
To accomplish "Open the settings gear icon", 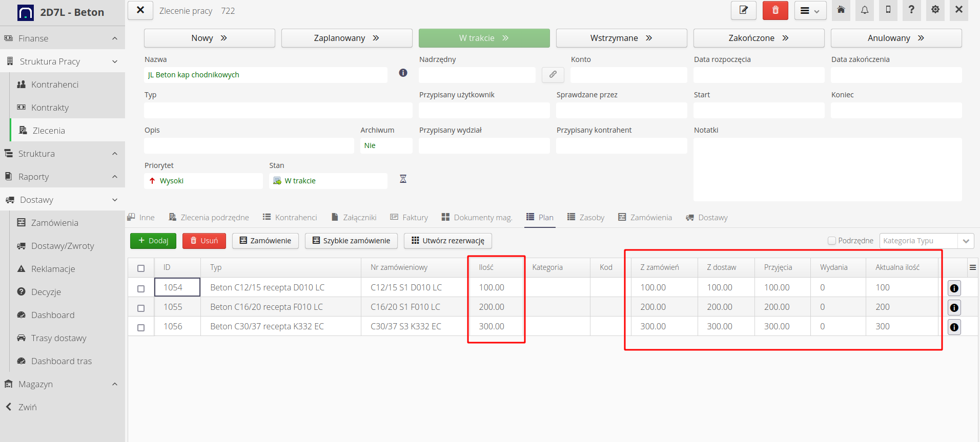I will 935,10.
